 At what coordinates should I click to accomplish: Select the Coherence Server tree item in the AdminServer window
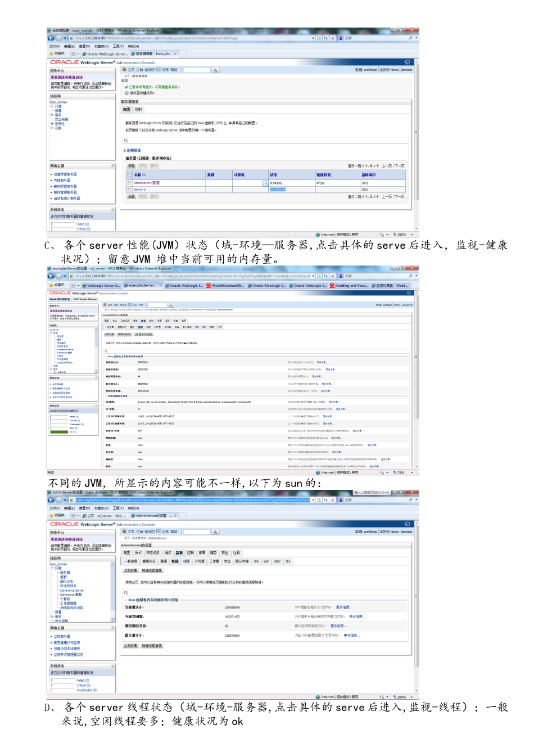click(71, 591)
